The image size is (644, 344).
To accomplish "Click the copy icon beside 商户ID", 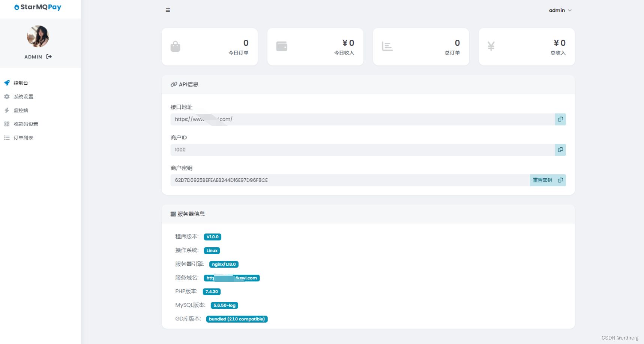I will pos(560,150).
